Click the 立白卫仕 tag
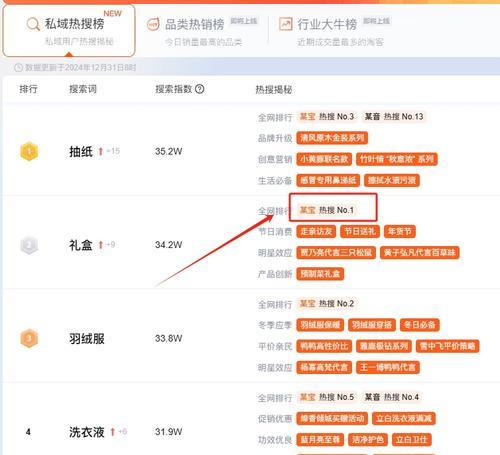The image size is (500, 455). 412,440
